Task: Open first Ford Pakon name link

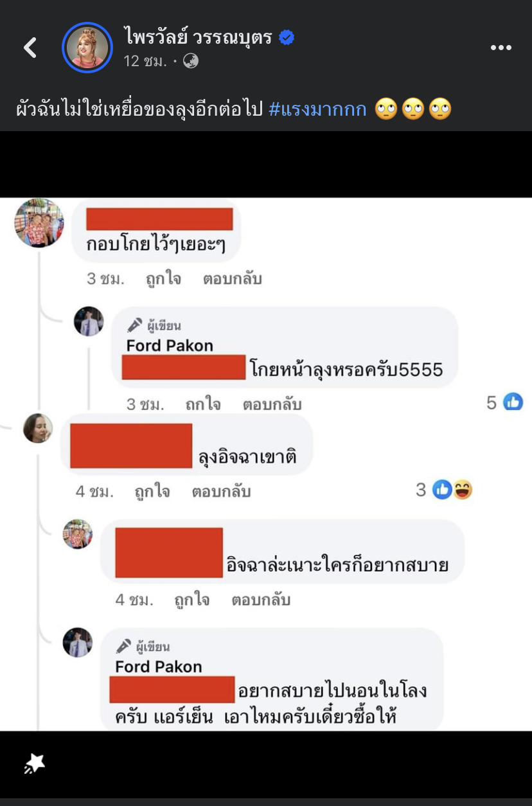Action: pyautogui.click(x=170, y=346)
